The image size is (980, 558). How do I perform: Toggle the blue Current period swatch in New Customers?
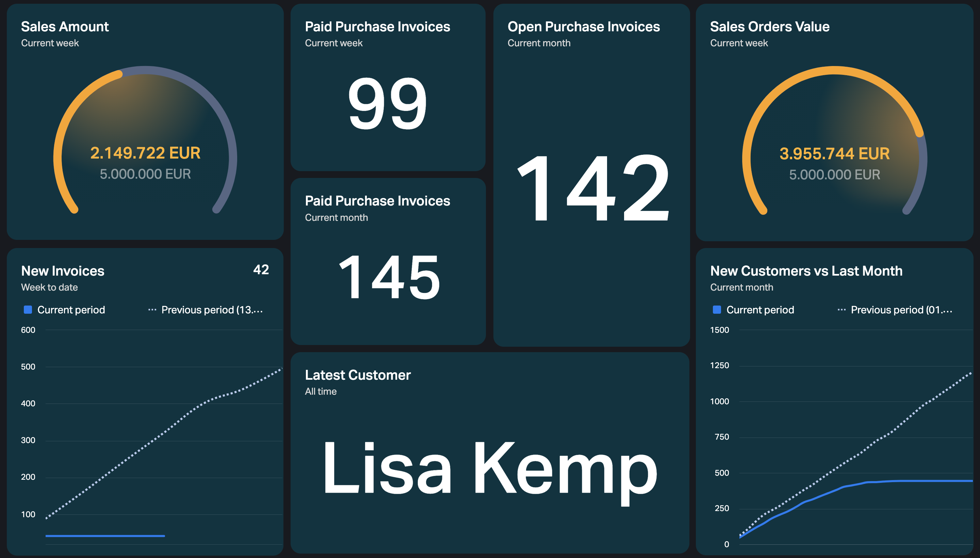point(717,310)
